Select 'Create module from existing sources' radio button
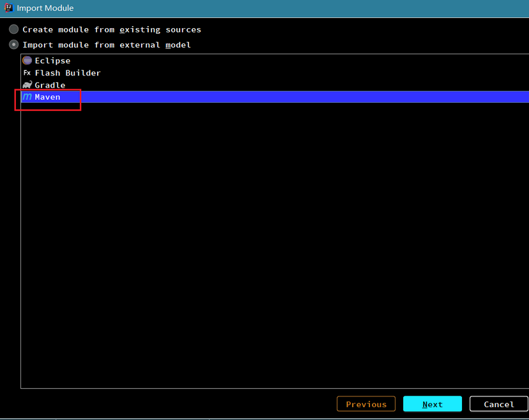Image resolution: width=529 pixels, height=420 pixels. click(14, 29)
